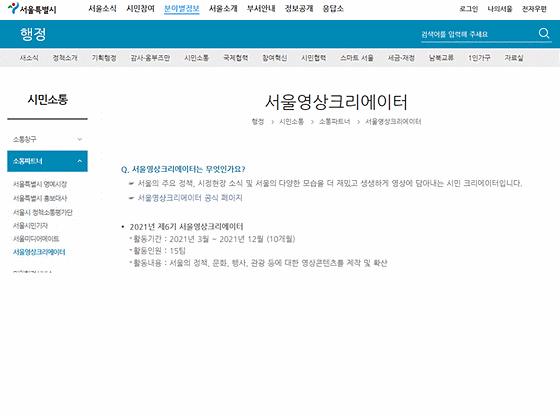
Task: Select the 세금·재정 submenu tab
Action: pos(401,58)
